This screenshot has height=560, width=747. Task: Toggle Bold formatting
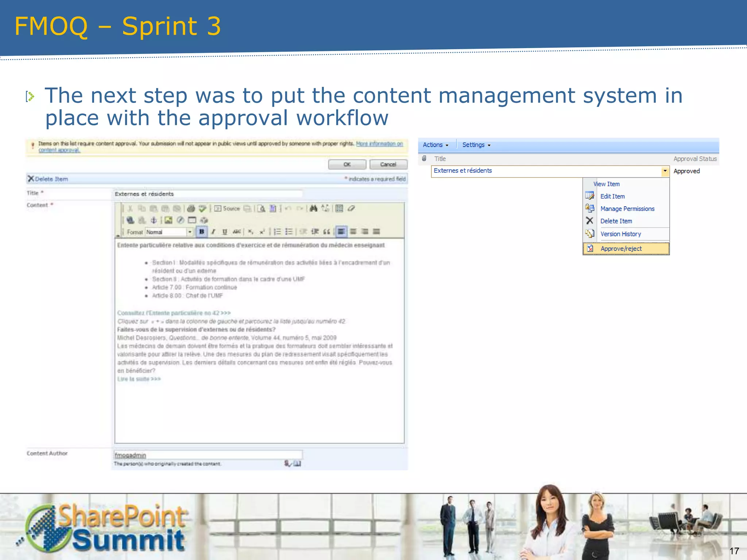pos(202,232)
